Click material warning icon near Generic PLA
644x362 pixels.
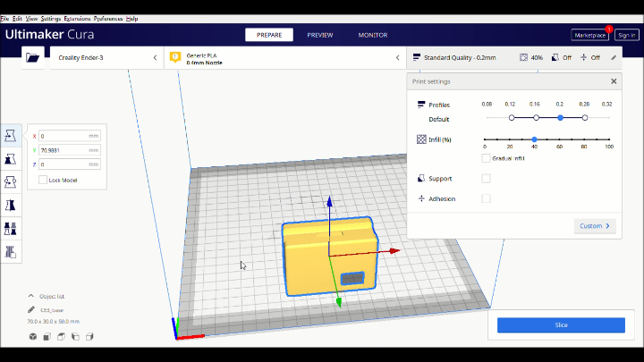pyautogui.click(x=175, y=57)
